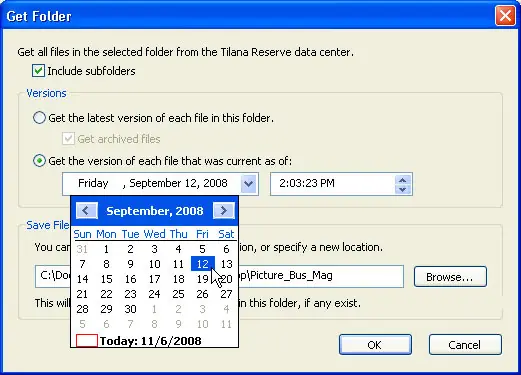This screenshot has height=375, width=521.
Task: Toggle Get archived files checkbox
Action: tap(68, 139)
